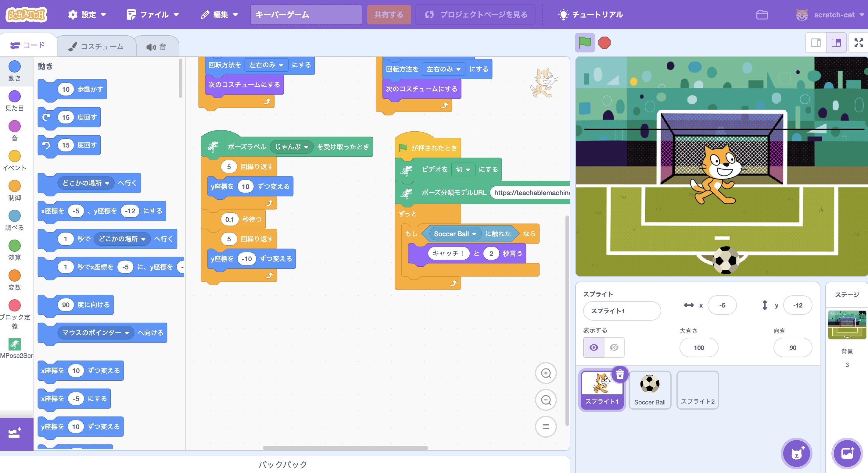Open the ファイル menu
Screen dimensions: 868x473
(153, 15)
